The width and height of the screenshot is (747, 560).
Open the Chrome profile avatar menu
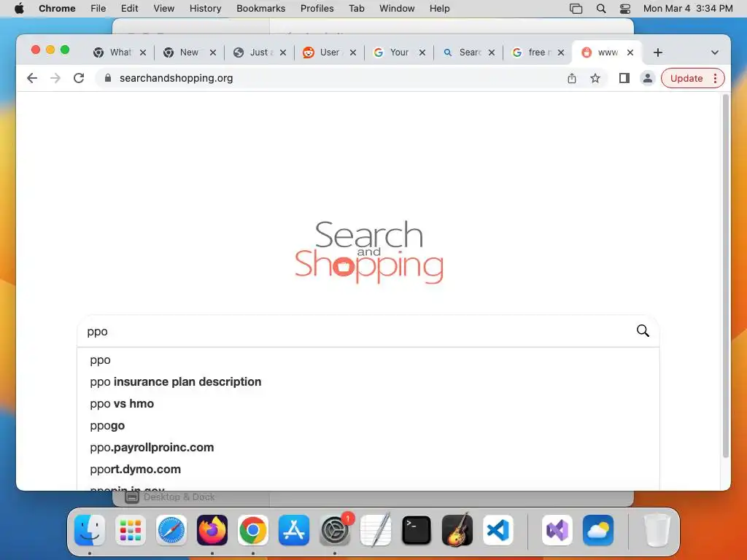point(648,78)
